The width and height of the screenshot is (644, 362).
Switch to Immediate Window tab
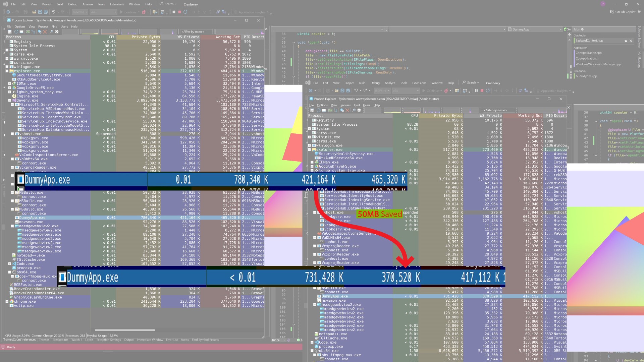pos(150,340)
